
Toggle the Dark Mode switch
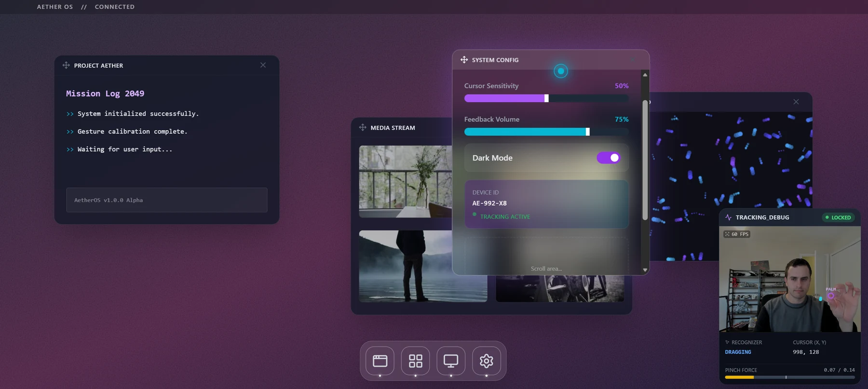[609, 158]
